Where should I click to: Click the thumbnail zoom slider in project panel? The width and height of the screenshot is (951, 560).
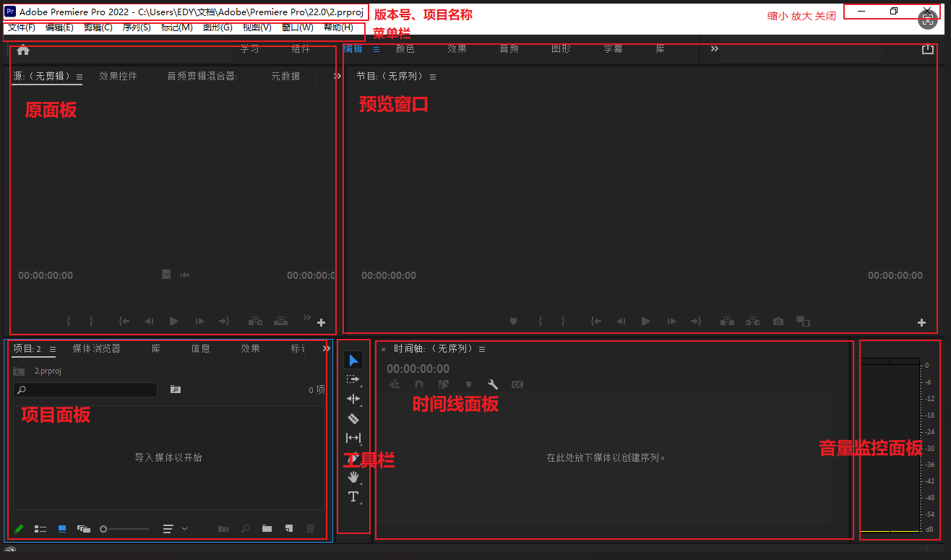125,529
